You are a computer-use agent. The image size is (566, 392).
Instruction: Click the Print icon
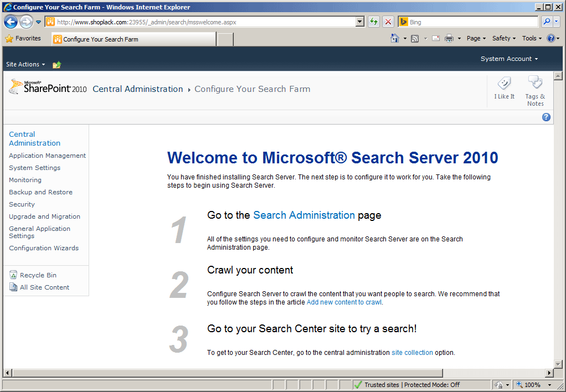[x=449, y=38]
